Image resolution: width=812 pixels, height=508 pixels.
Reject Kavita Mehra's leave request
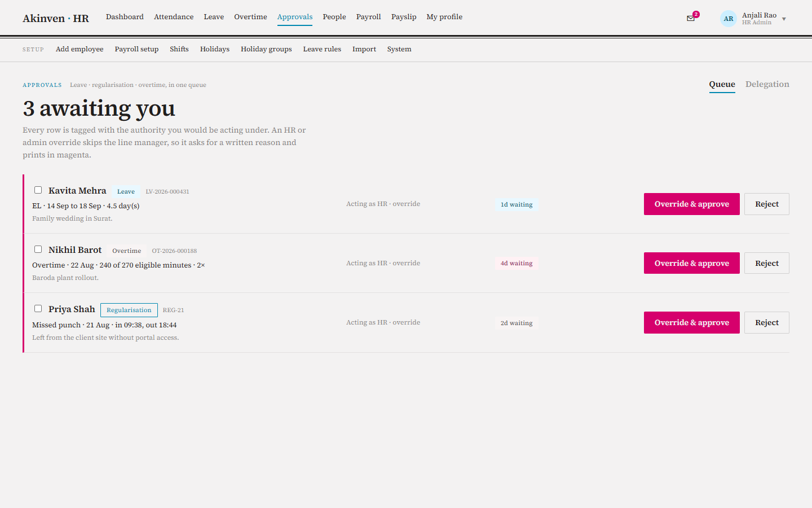point(767,204)
